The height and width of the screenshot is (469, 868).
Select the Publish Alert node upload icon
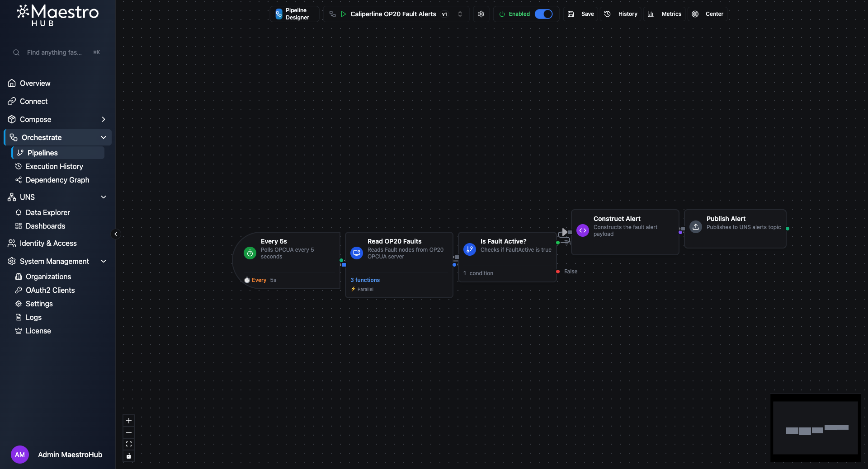[x=695, y=227]
